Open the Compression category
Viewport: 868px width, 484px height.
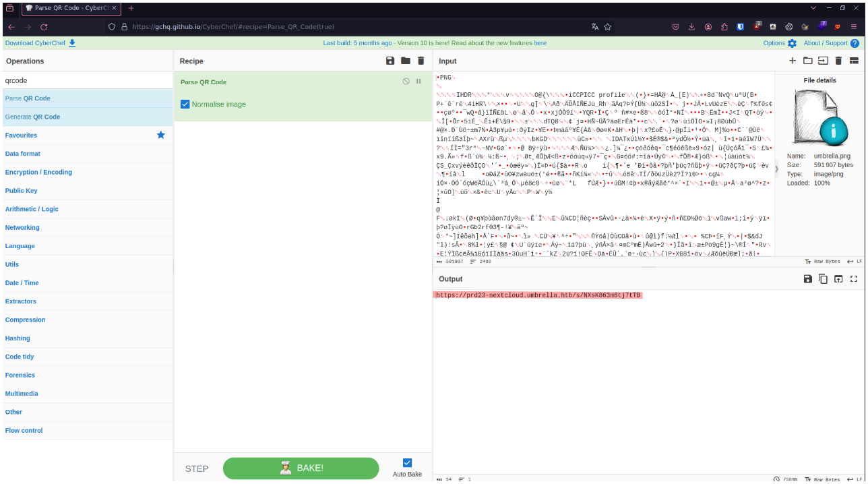pyautogui.click(x=87, y=320)
